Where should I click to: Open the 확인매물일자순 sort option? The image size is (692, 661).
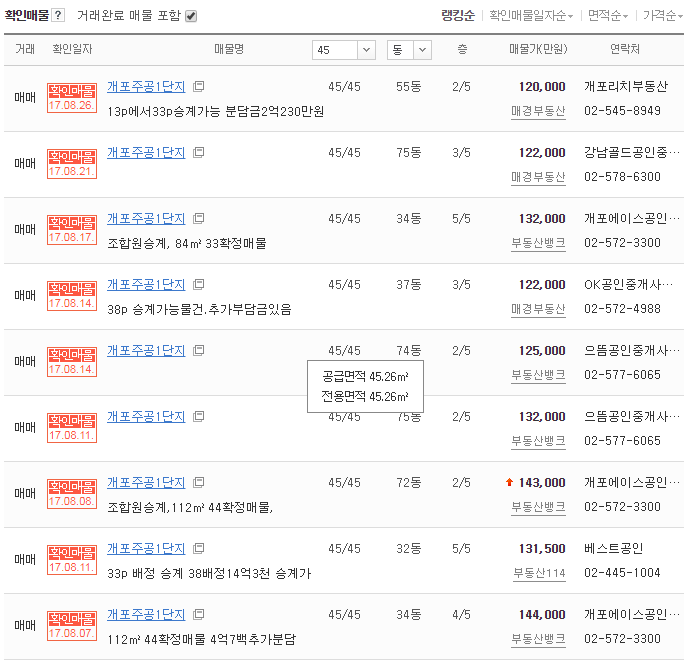coord(531,16)
